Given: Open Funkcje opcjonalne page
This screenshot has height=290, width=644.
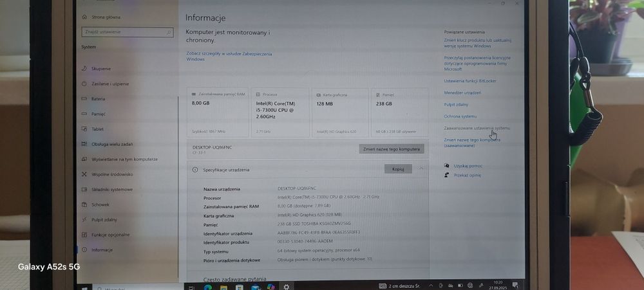Looking at the screenshot, I should [x=110, y=235].
